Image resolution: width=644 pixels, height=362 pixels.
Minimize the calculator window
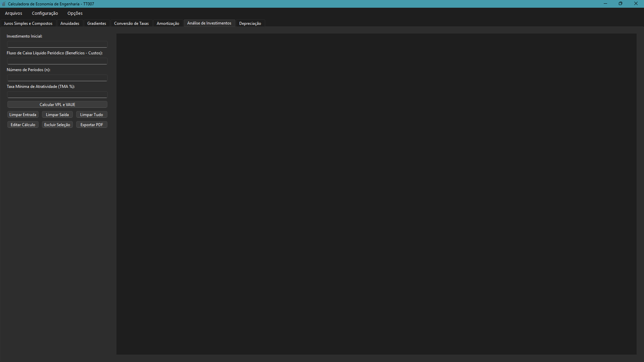click(605, 4)
